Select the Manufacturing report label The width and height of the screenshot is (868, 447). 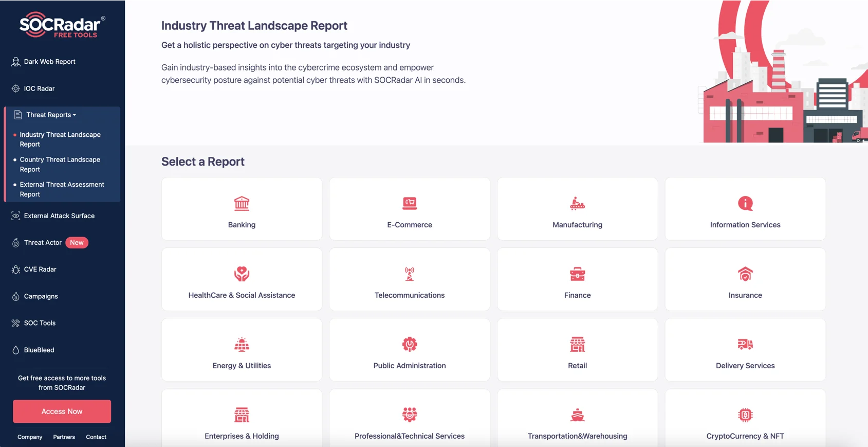(x=578, y=225)
